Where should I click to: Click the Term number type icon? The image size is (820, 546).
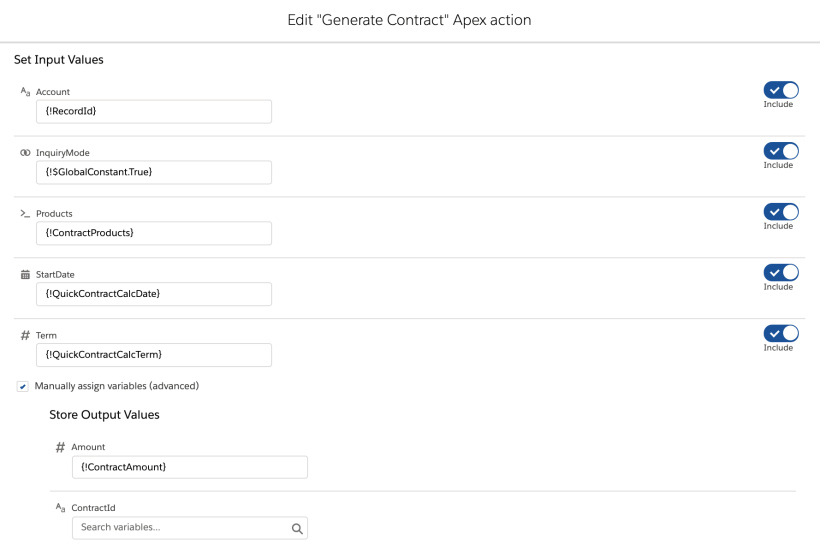pyautogui.click(x=25, y=336)
